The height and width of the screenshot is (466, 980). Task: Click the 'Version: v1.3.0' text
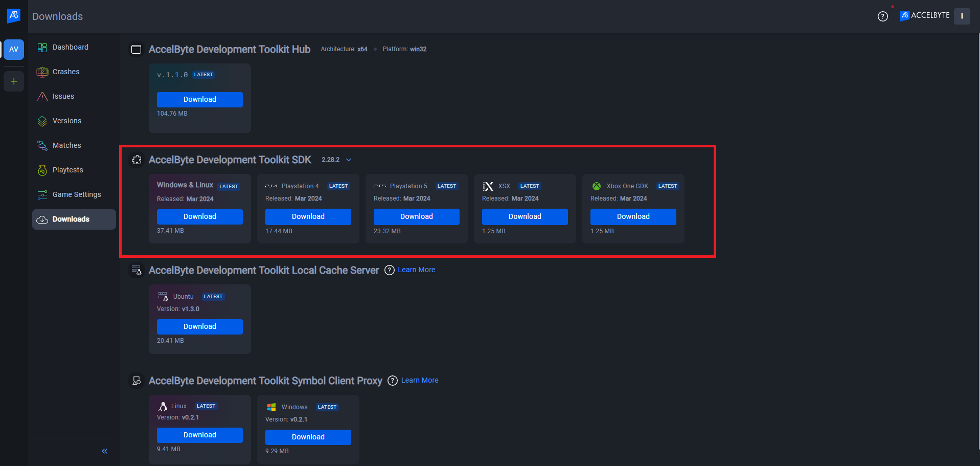(178, 309)
